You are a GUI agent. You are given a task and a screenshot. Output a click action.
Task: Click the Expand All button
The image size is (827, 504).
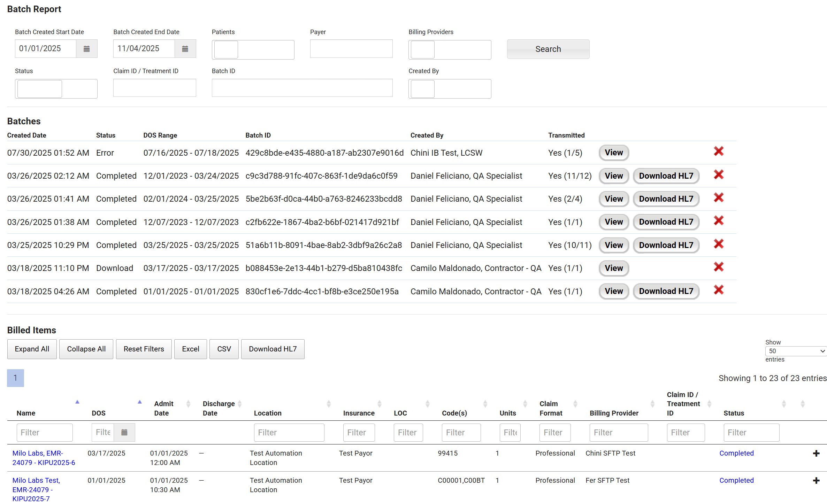[x=32, y=349]
